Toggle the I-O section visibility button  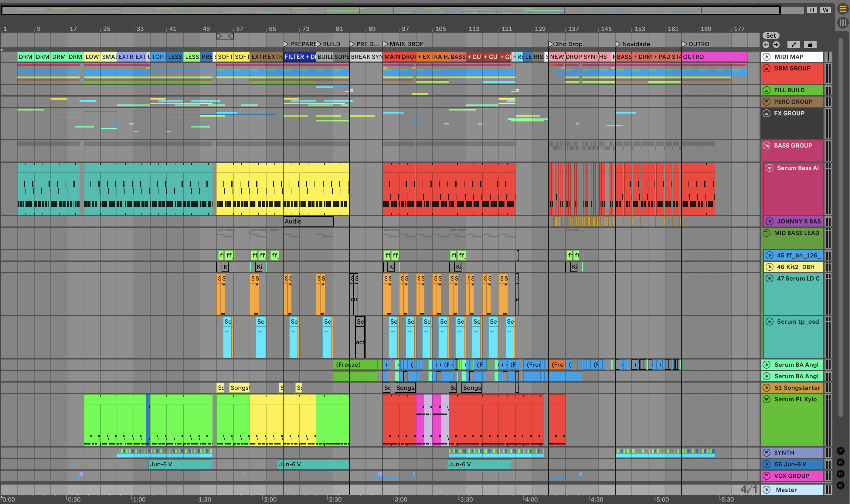point(841,451)
